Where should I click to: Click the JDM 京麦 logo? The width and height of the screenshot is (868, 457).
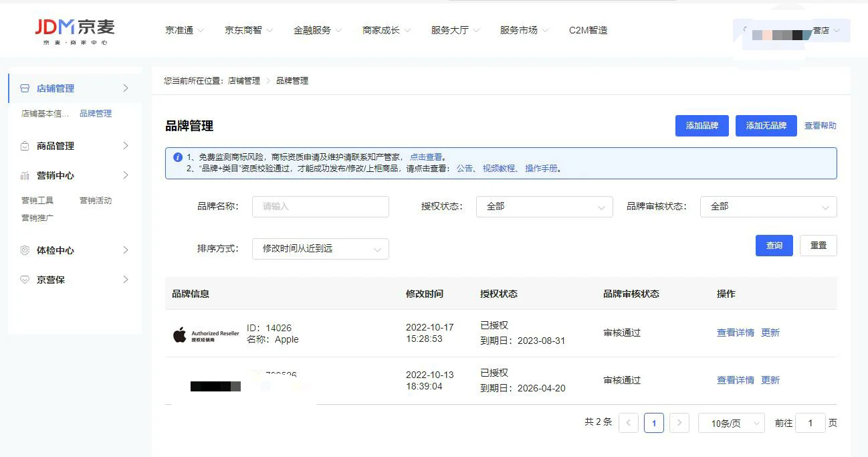point(75,31)
